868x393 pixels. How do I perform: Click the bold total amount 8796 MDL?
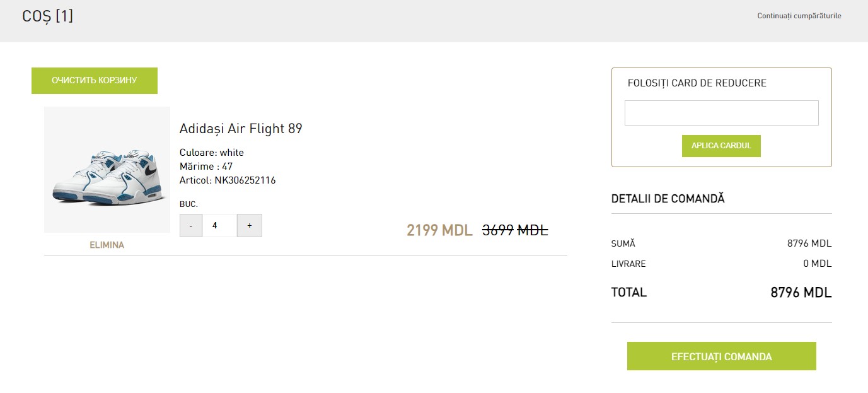tap(801, 293)
